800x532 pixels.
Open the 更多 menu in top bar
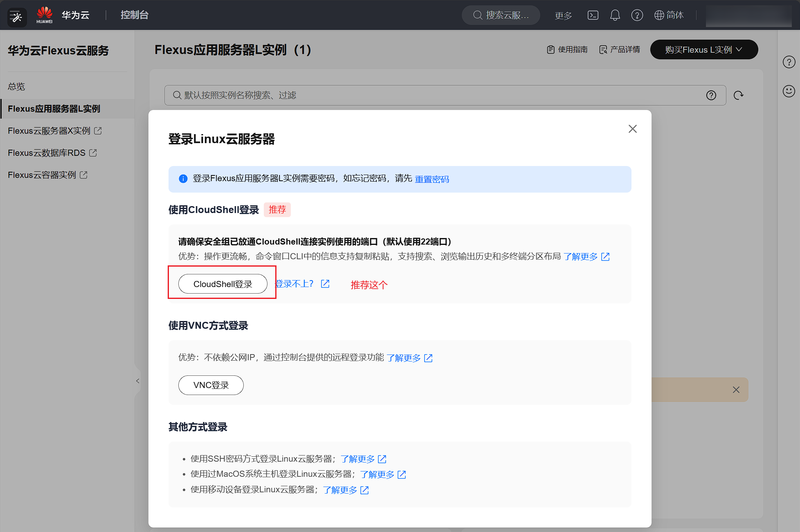(x=563, y=16)
